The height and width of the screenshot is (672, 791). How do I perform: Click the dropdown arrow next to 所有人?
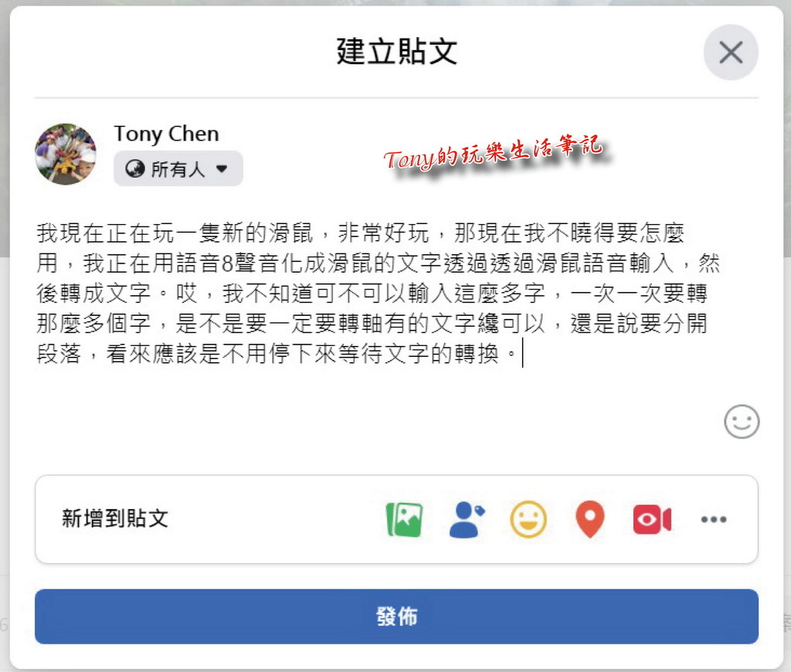point(222,168)
